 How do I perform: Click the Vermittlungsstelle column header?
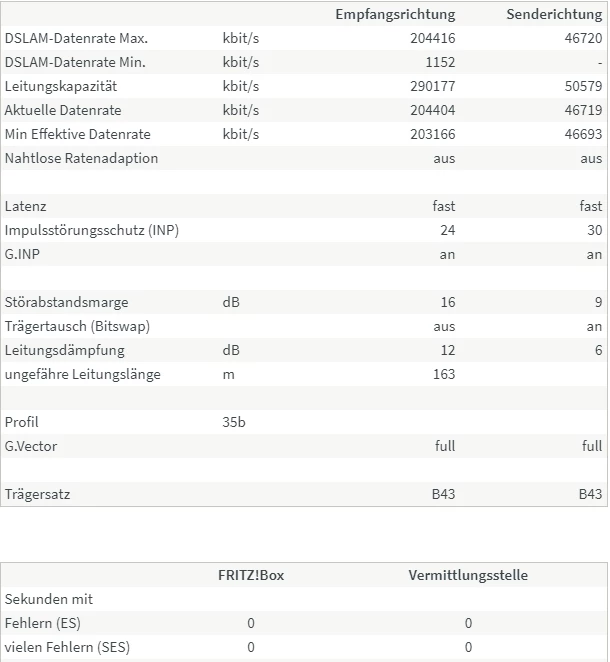coord(468,575)
